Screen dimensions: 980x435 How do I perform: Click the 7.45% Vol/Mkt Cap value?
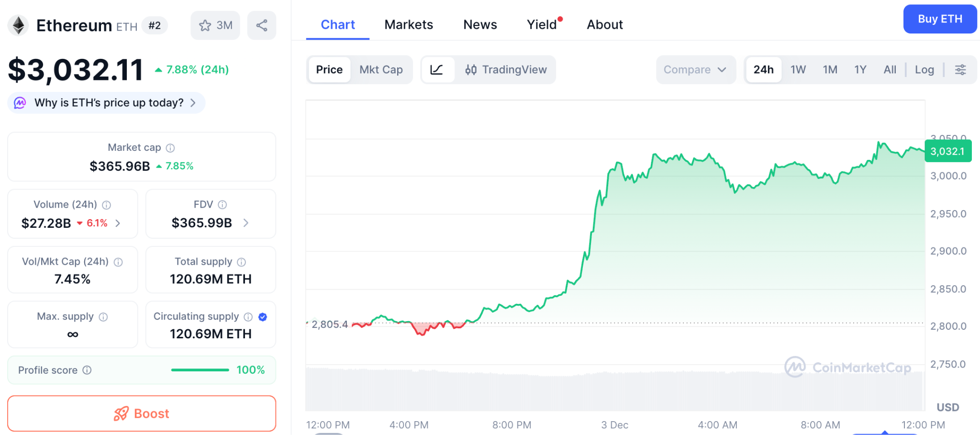(72, 279)
